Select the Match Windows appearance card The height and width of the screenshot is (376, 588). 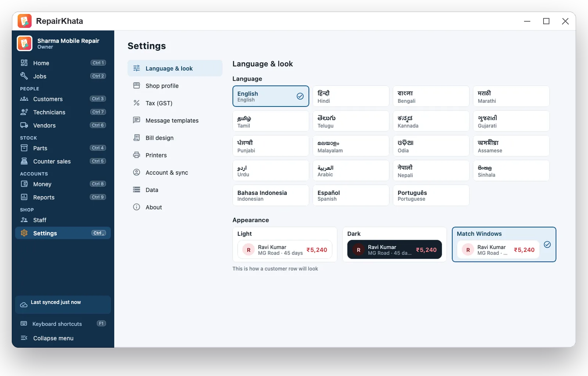pyautogui.click(x=504, y=245)
